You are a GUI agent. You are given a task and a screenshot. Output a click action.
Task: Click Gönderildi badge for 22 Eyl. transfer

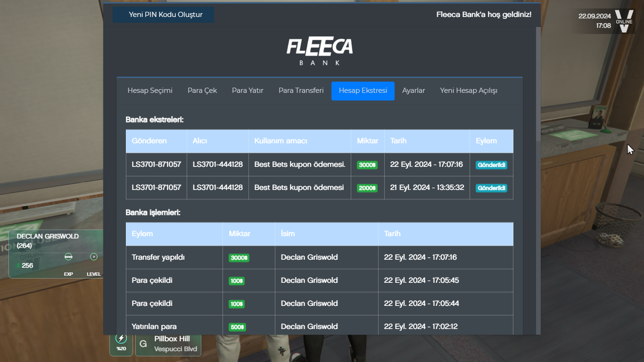(x=491, y=165)
